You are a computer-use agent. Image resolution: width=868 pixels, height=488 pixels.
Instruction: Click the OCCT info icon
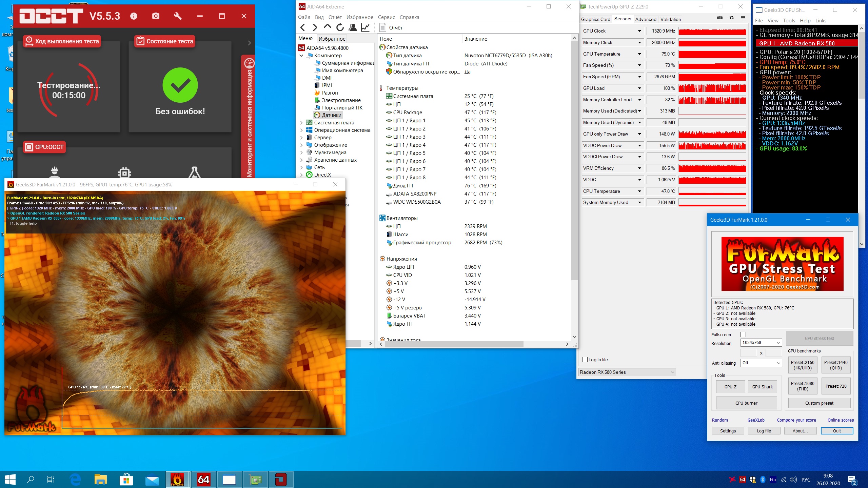tap(134, 16)
